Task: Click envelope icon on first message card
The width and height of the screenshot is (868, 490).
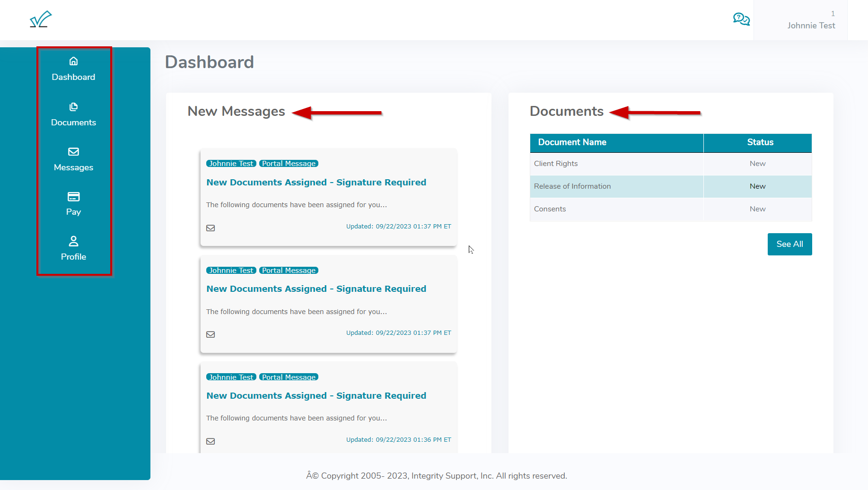Action: [210, 228]
